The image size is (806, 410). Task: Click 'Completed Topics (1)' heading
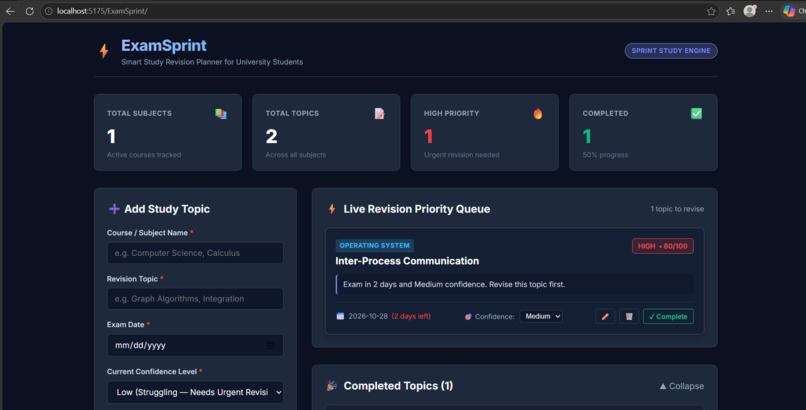click(398, 386)
